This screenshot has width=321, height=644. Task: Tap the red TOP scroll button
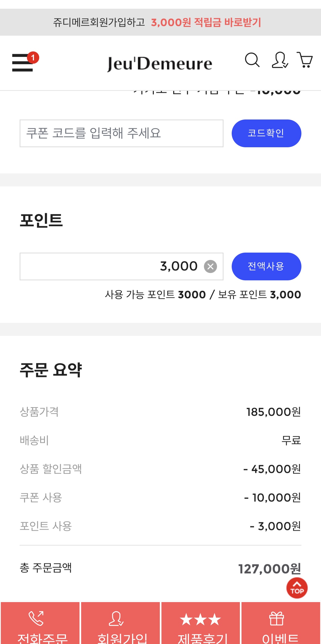[x=297, y=588]
